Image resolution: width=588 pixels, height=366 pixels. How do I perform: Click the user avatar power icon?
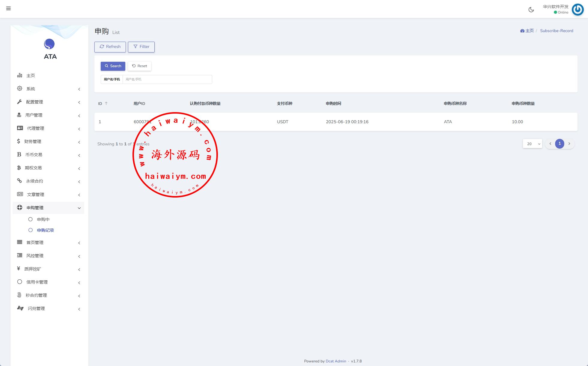coord(578,10)
